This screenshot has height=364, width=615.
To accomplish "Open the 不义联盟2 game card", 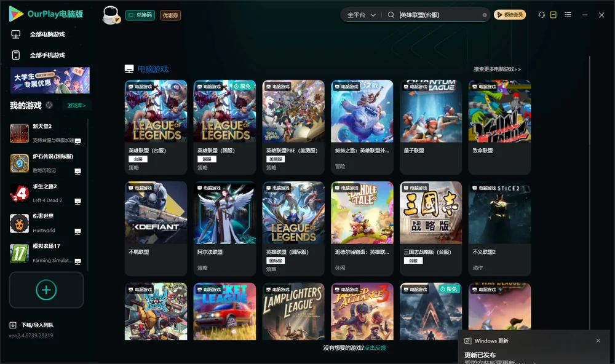I will pos(499,229).
